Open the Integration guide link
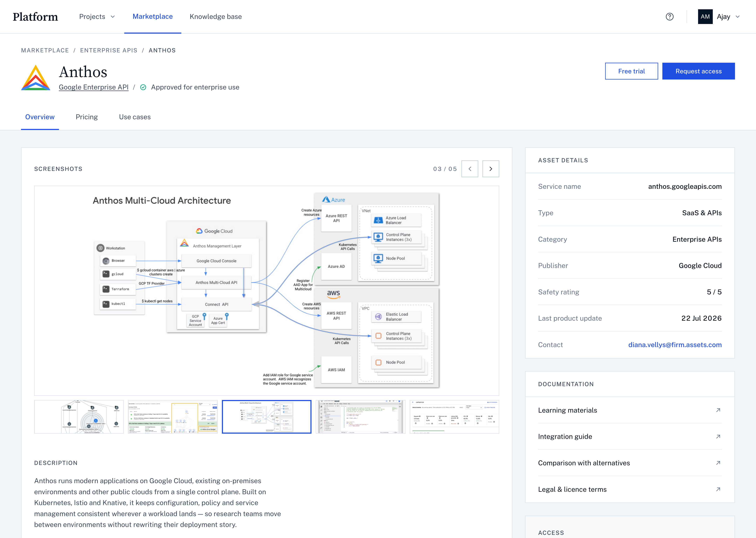This screenshot has width=756, height=538. 565,437
